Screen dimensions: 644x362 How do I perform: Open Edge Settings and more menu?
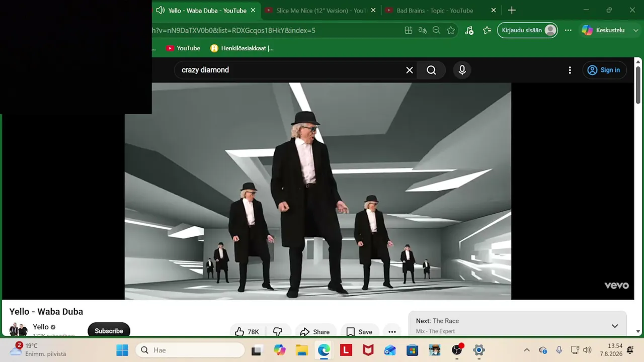coord(568,30)
